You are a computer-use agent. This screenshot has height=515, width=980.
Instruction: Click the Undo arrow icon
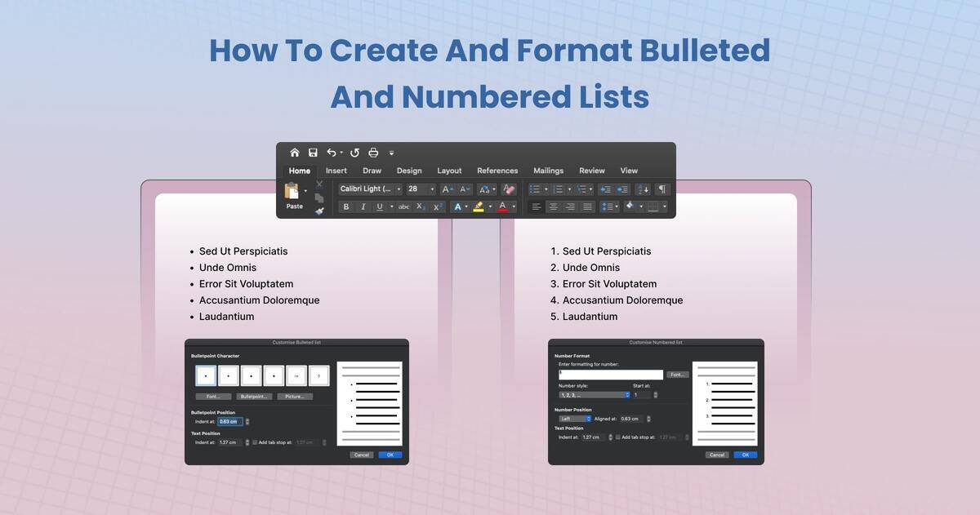click(331, 153)
